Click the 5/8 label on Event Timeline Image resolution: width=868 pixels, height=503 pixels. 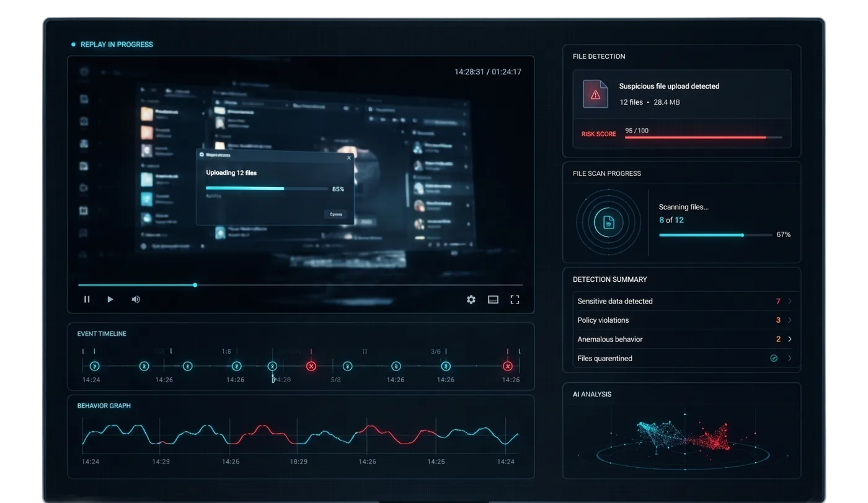pos(335,380)
